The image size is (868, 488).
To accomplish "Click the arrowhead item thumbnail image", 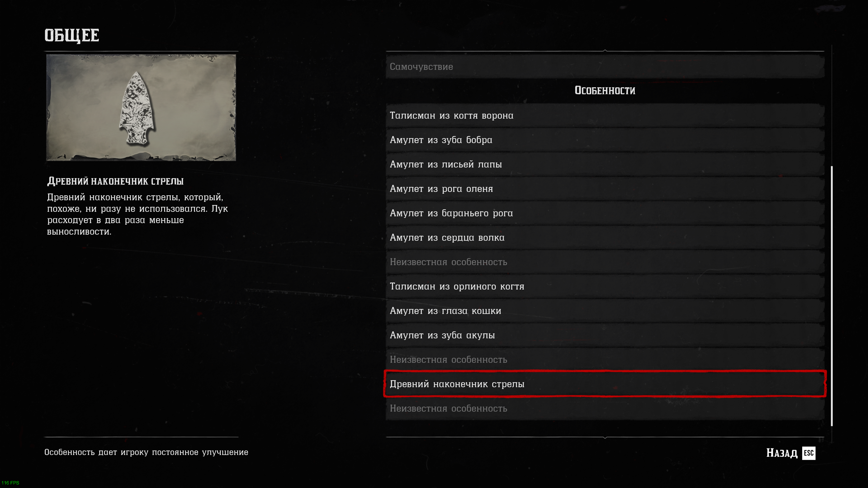I will [141, 107].
